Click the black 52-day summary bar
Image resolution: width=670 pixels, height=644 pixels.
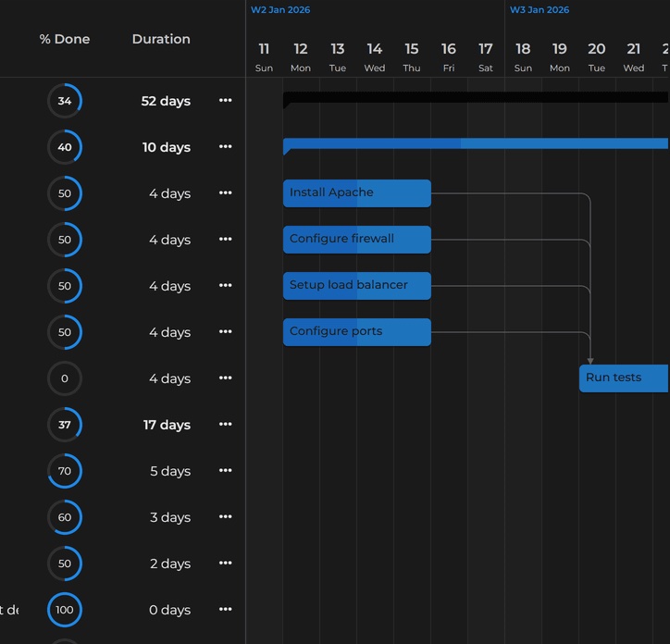coord(476,97)
